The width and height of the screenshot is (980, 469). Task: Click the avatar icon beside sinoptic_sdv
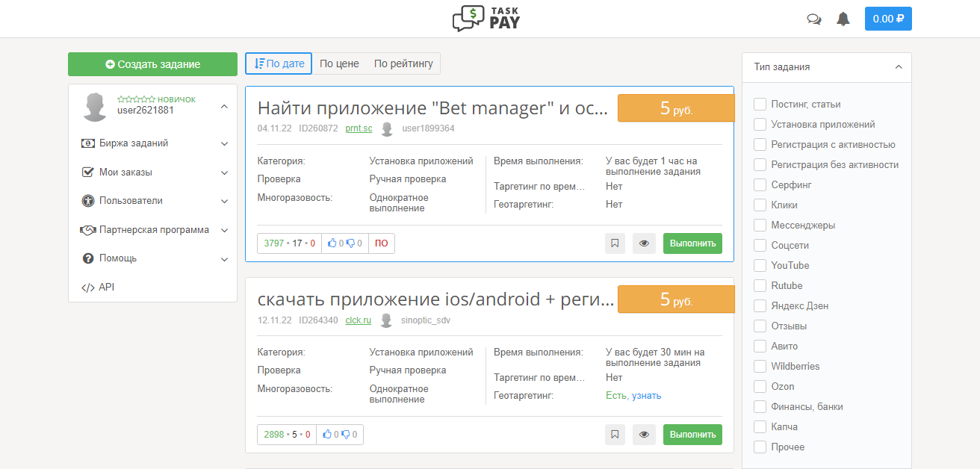[386, 320]
